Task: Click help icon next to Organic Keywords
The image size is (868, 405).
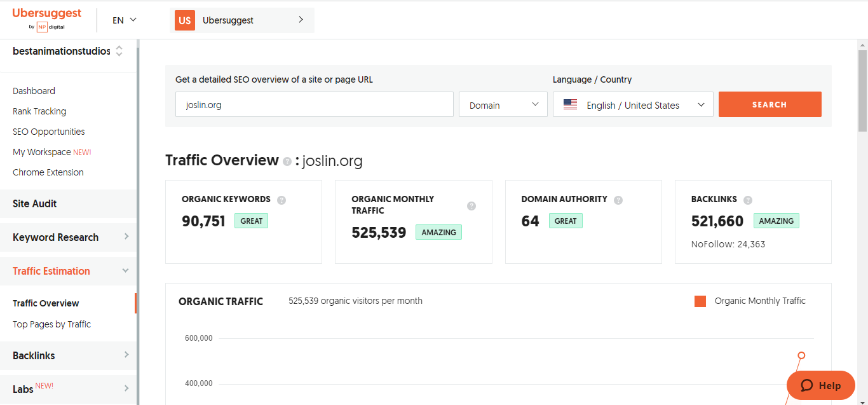Action: pos(281,200)
